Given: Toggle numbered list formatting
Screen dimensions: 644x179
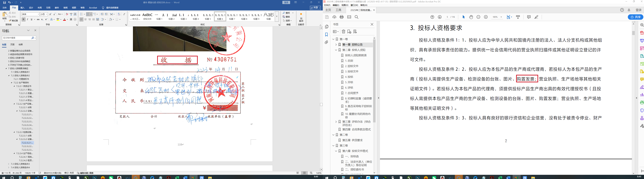Looking at the screenshot, I should 88,14.
